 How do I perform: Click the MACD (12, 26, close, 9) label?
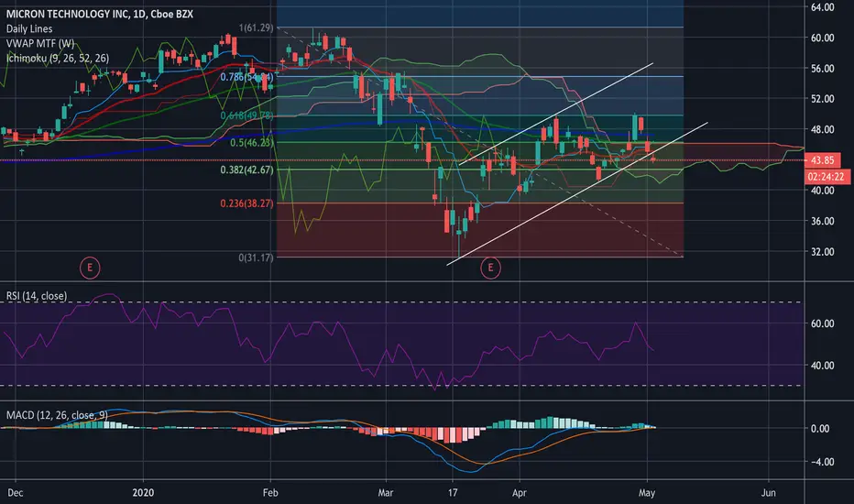tap(57, 415)
